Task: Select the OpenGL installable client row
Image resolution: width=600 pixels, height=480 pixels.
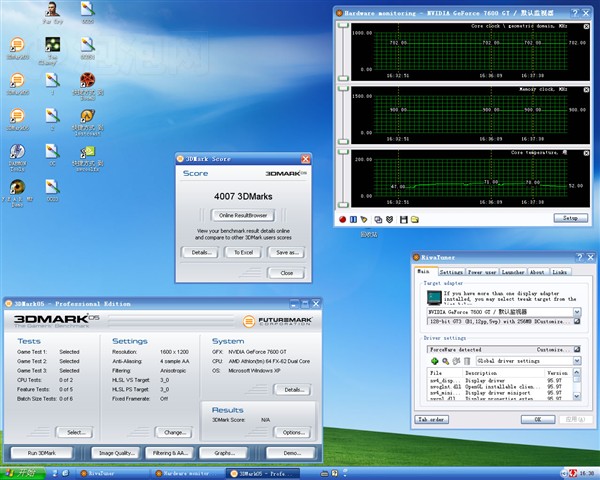Action: click(x=500, y=387)
